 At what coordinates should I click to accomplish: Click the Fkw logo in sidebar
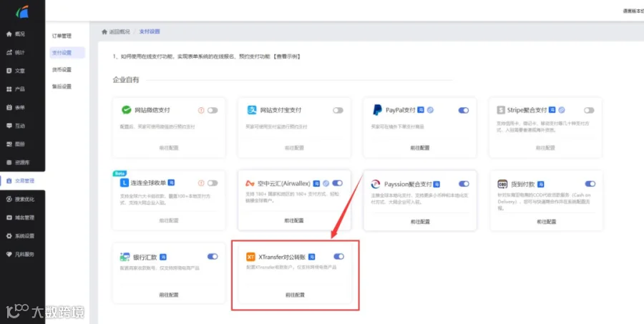click(22, 11)
